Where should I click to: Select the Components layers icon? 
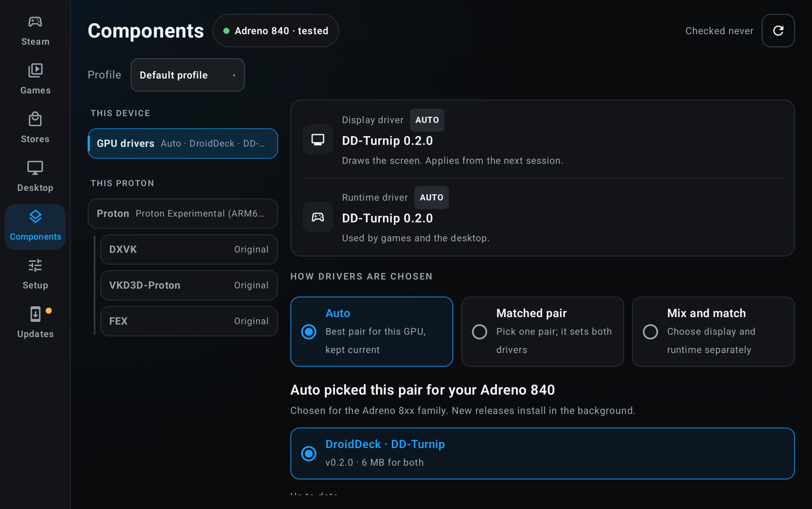(35, 216)
